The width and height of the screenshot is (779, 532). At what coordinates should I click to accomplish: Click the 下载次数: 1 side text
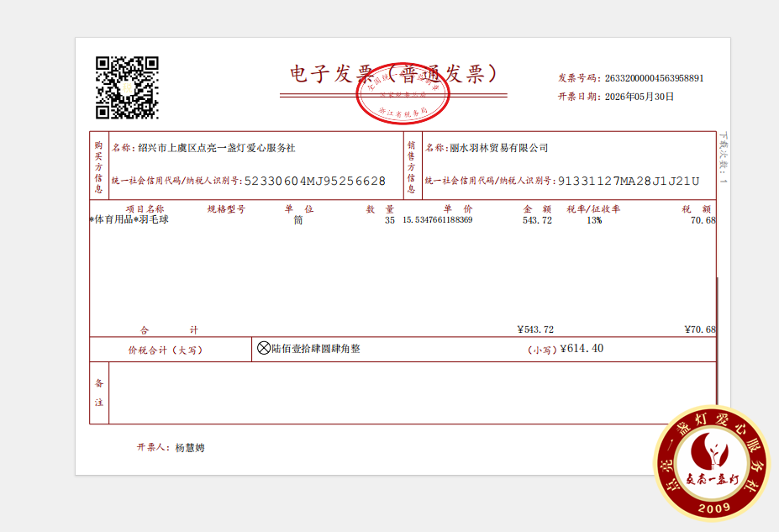(x=724, y=158)
